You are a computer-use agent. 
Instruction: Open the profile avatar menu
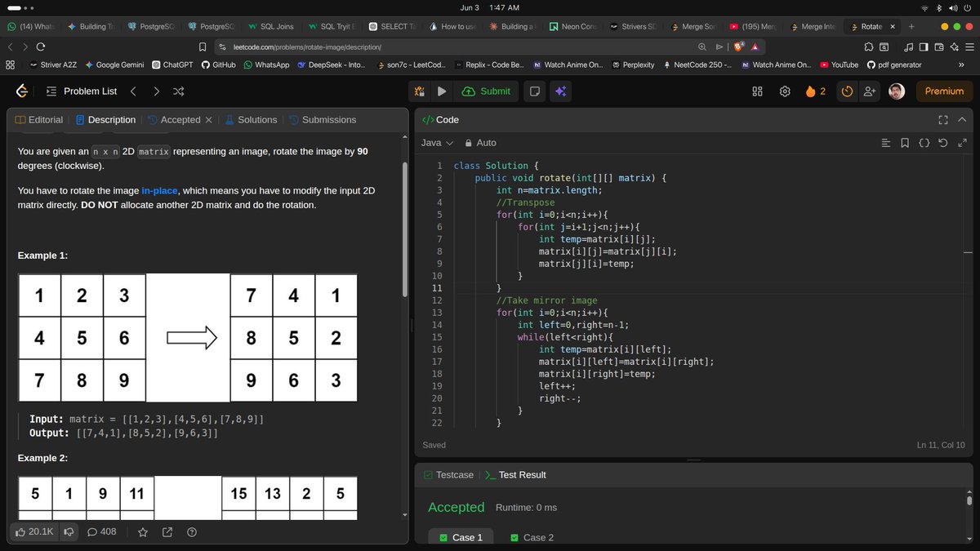click(x=897, y=91)
